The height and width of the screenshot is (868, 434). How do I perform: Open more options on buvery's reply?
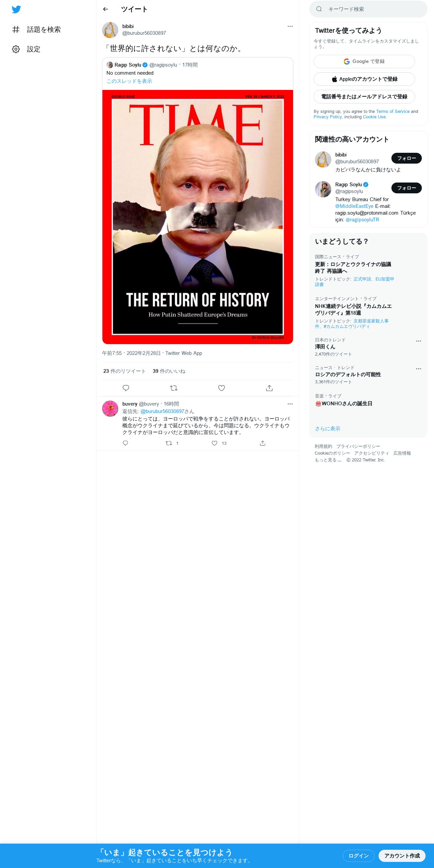pyautogui.click(x=290, y=404)
